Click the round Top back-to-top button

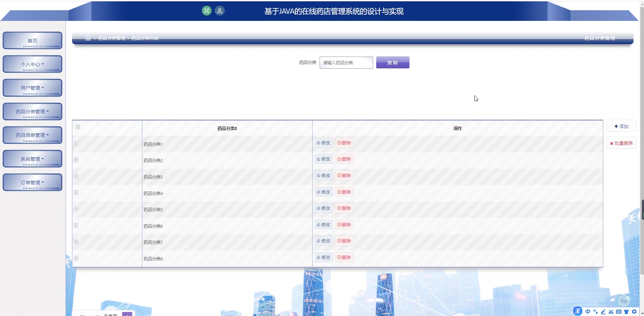(623, 301)
